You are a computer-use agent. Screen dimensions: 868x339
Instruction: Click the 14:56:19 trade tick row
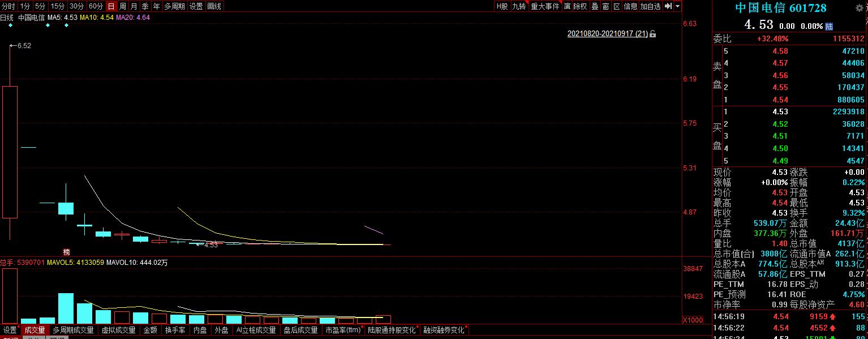pos(789,317)
